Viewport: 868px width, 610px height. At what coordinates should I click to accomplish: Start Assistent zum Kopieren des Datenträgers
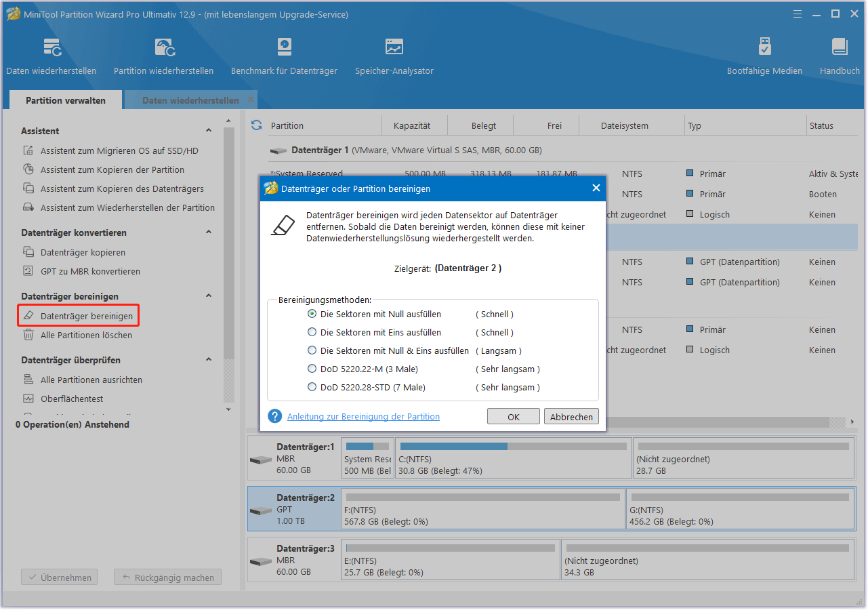[122, 189]
